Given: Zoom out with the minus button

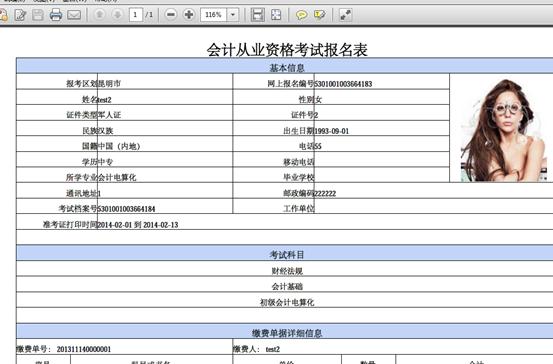Looking at the screenshot, I should (x=171, y=14).
